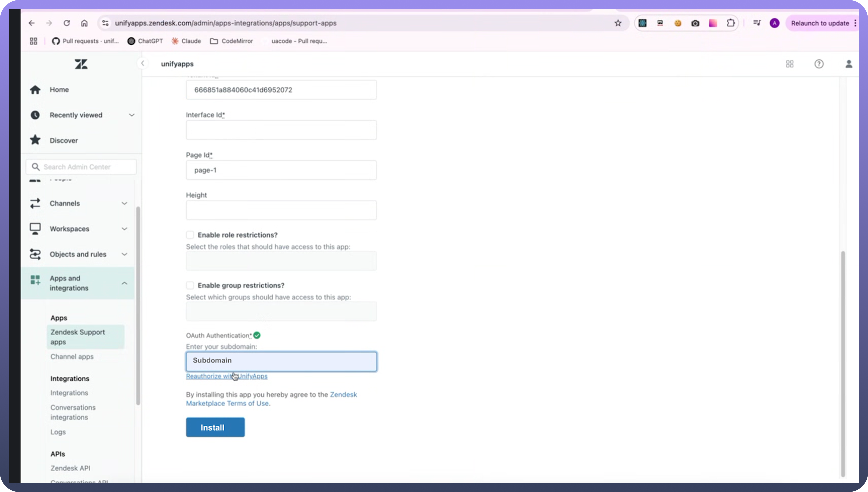Screen dimensions: 868x492
Task: Collapse the Apps and integrations section
Action: coord(124,283)
